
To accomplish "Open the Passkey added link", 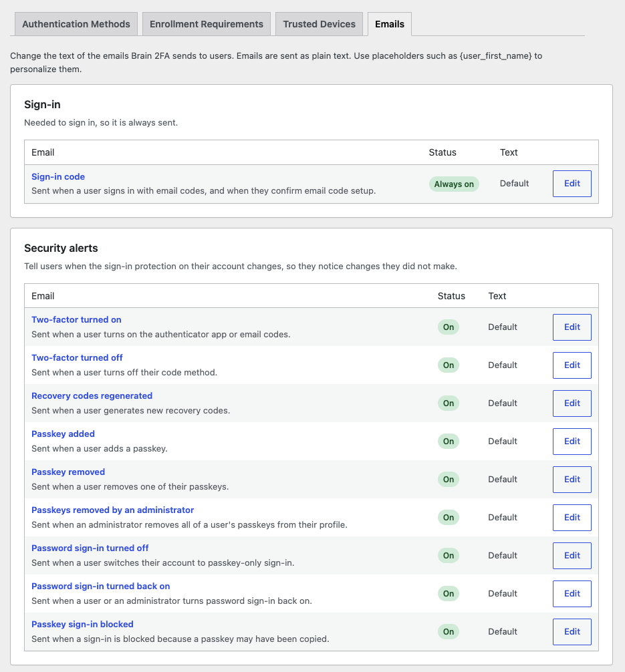I will tap(63, 434).
